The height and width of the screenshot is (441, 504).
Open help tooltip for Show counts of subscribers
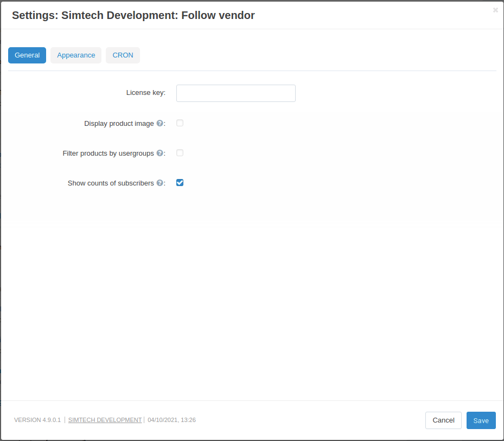click(160, 183)
